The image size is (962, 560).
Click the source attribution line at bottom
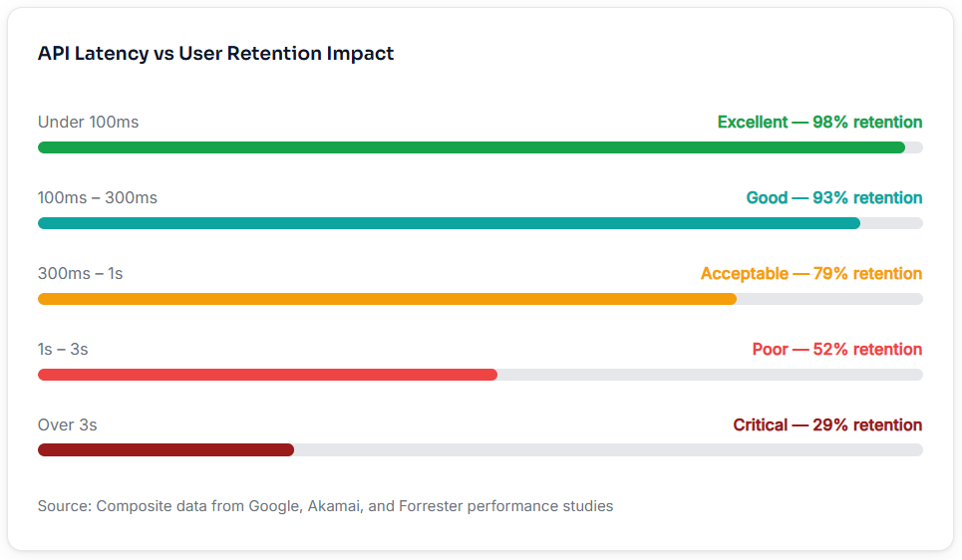[x=325, y=506]
